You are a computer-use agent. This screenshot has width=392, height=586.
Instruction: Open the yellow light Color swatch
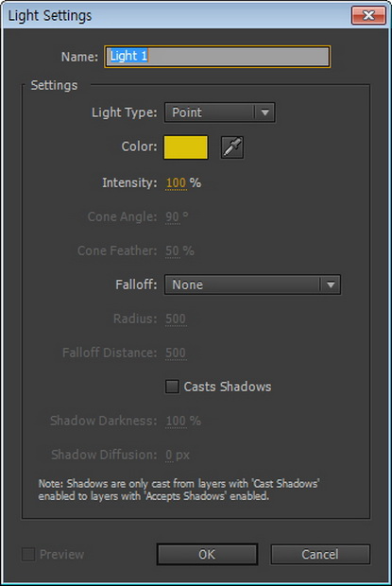pyautogui.click(x=185, y=146)
